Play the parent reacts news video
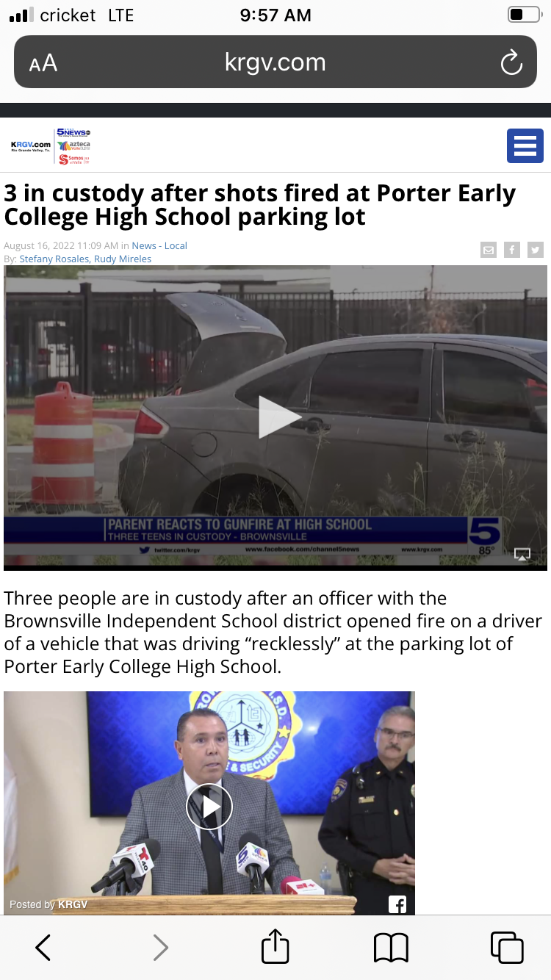Screen dimensions: 551x980 coord(279,417)
